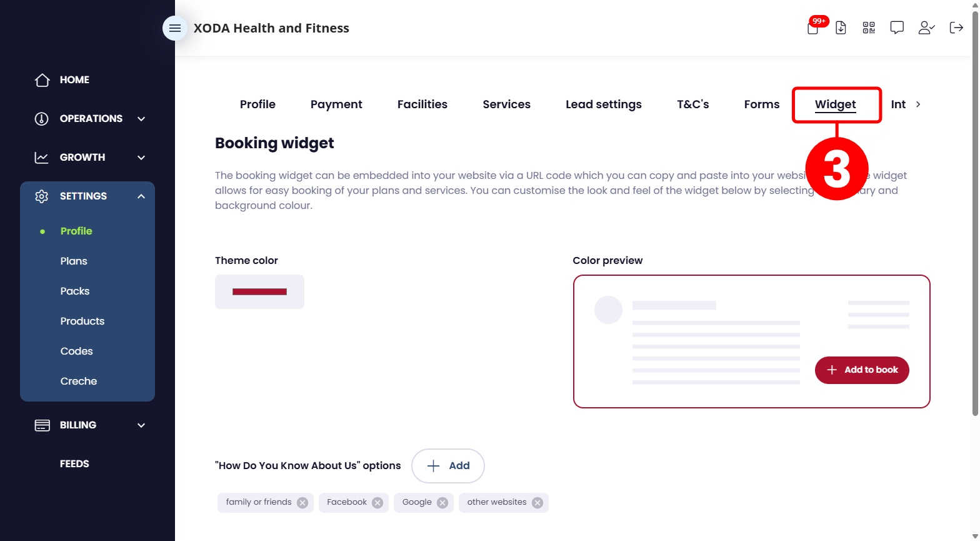Open the red theme color swatch

point(259,291)
